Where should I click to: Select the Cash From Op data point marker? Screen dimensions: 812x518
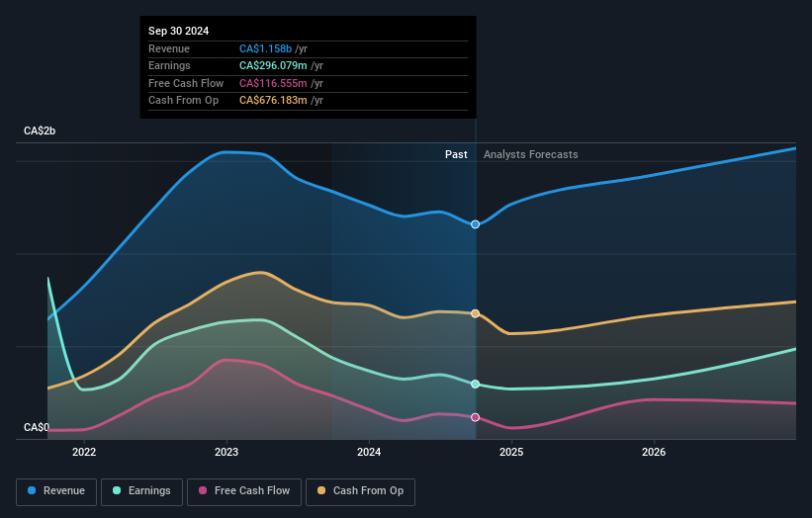[x=476, y=313]
